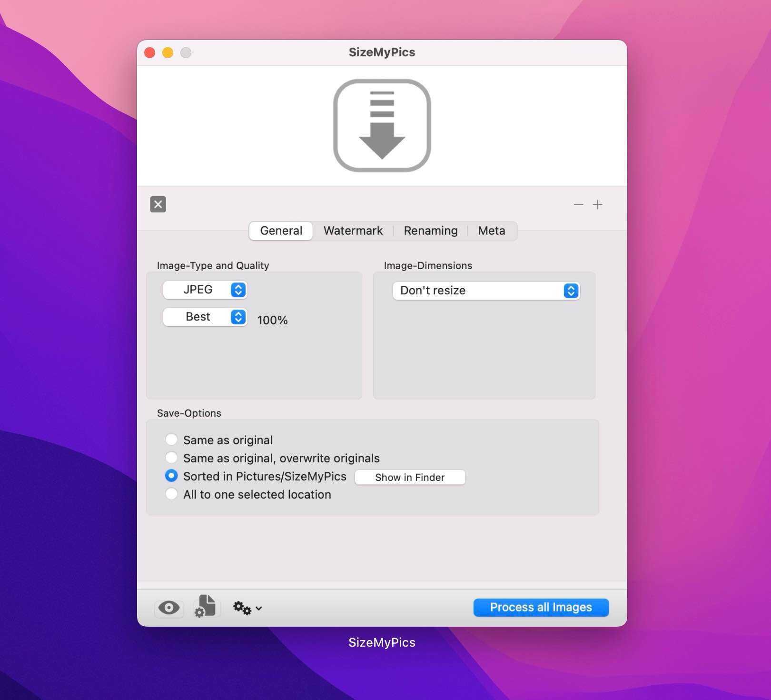Click the minus icon to remove images
Image resolution: width=771 pixels, height=700 pixels.
pyautogui.click(x=578, y=205)
